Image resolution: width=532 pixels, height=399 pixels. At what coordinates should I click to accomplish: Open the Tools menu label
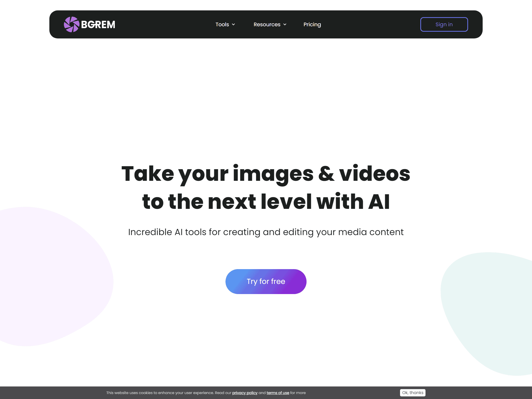click(x=222, y=24)
